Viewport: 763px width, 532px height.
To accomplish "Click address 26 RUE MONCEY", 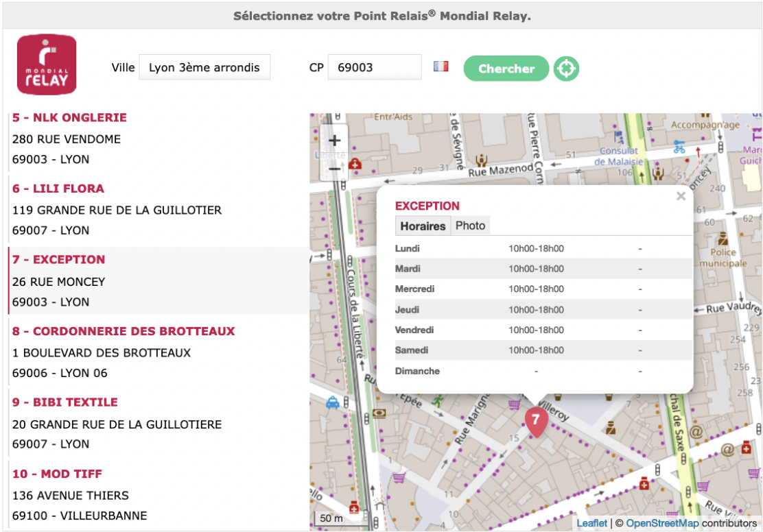I will (59, 282).
